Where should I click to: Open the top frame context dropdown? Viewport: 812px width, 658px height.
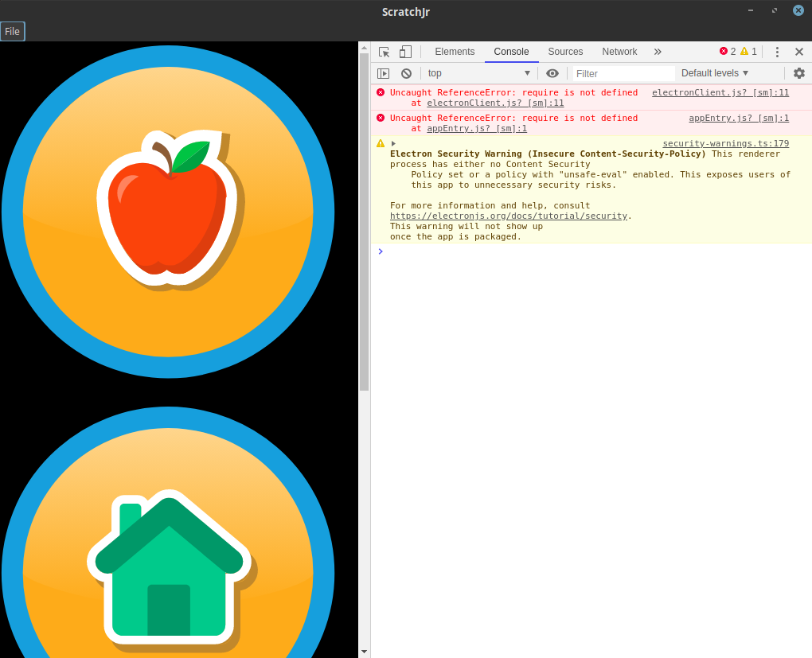click(x=478, y=72)
